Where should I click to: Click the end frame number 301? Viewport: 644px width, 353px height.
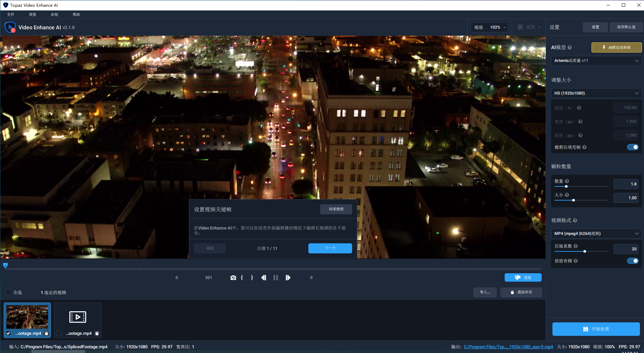[x=209, y=278]
